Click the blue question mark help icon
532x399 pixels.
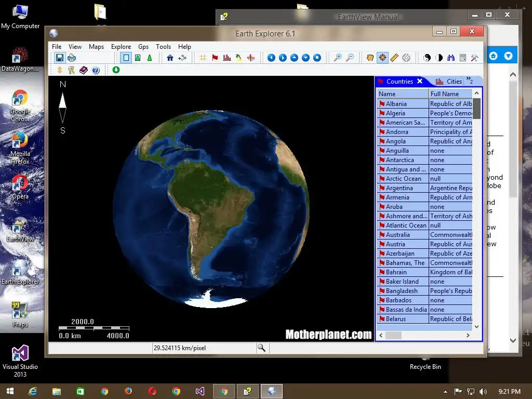[96, 70]
